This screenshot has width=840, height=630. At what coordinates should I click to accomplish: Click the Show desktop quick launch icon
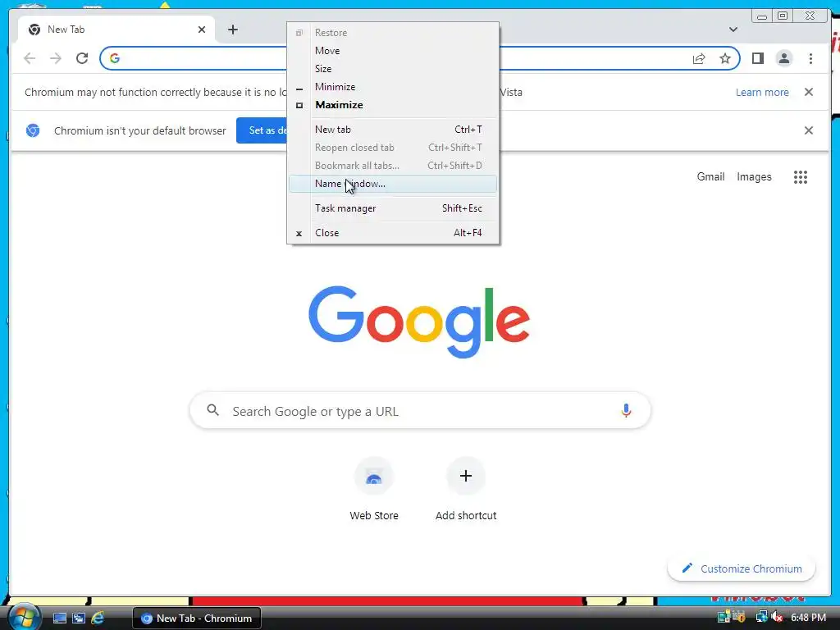[59, 619]
